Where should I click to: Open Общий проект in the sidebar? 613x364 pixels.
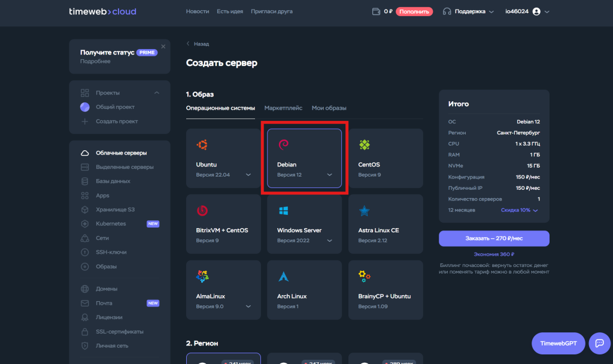116,107
